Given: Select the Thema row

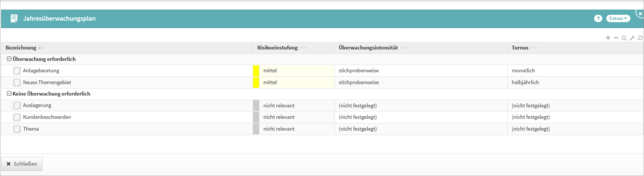Looking at the screenshot, I should [31, 129].
